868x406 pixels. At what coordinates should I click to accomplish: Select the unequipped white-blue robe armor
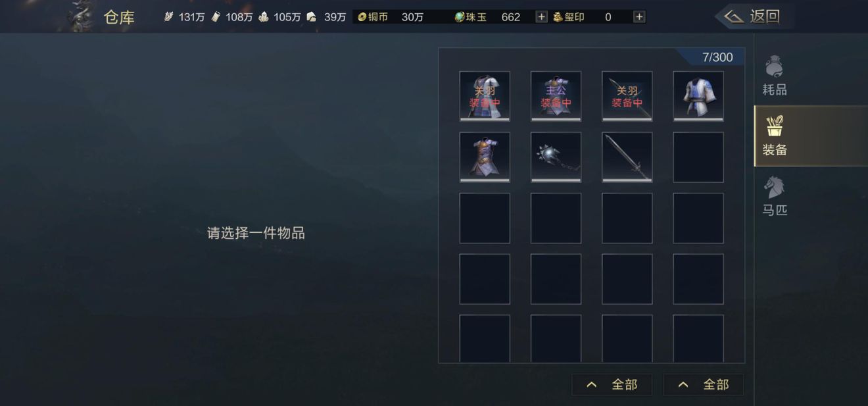coord(698,96)
